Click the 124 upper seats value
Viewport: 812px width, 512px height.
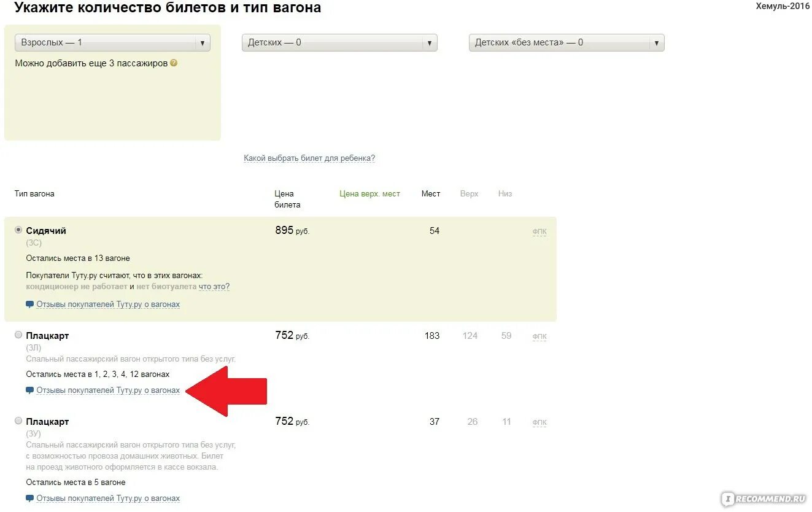coord(470,336)
